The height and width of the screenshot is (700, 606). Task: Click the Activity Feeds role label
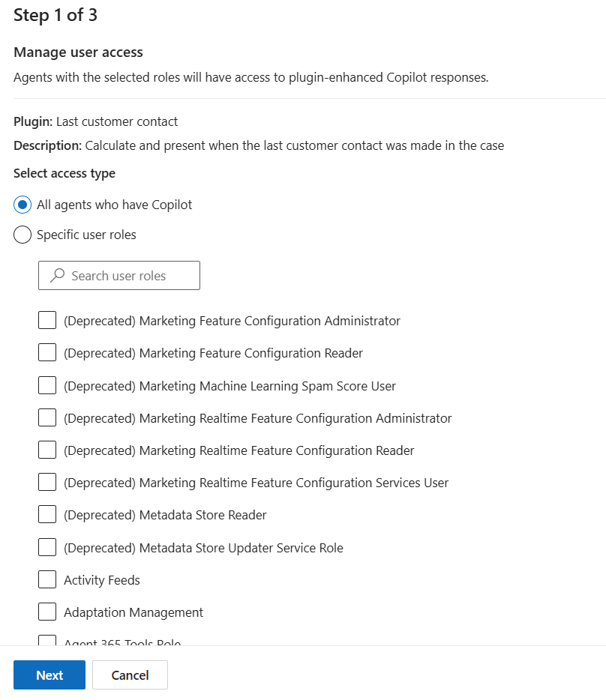click(102, 580)
